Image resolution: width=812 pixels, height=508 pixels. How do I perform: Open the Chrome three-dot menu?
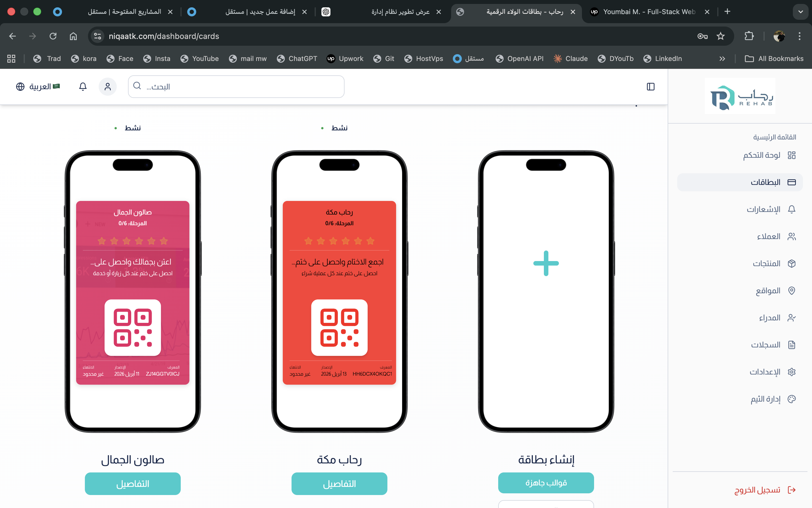pos(799,36)
